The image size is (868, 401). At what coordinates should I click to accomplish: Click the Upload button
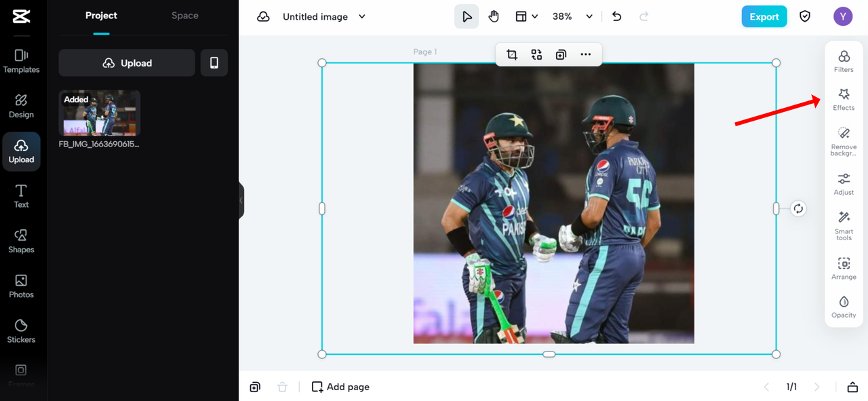[127, 63]
